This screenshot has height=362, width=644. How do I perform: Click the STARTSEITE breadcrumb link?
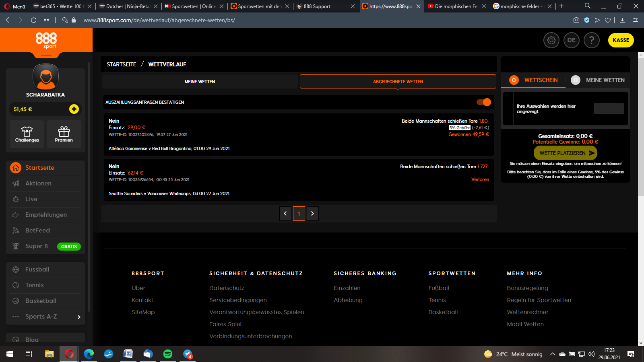pyautogui.click(x=121, y=64)
